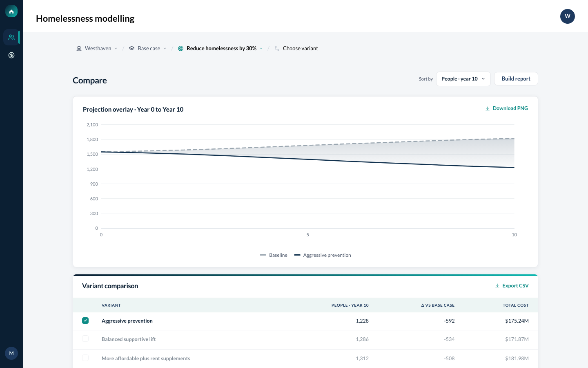Viewport: 588px width, 368px height.
Task: Open the Reduce homelessness by 30% breadcrumb
Action: (x=220, y=48)
